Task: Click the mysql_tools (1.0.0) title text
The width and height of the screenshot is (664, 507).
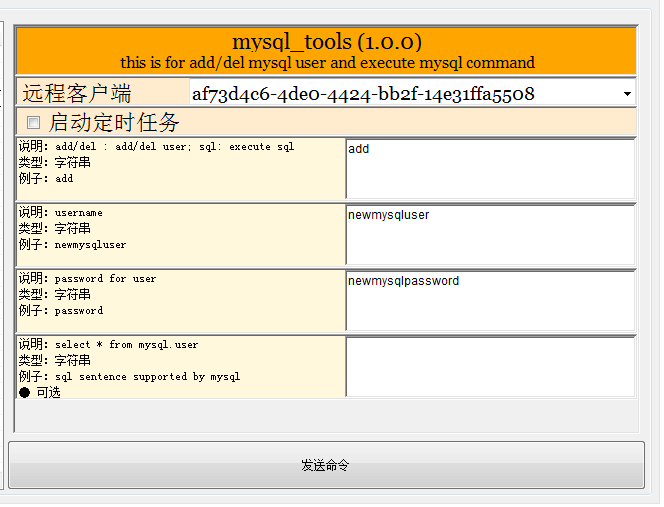Action: [x=326, y=42]
